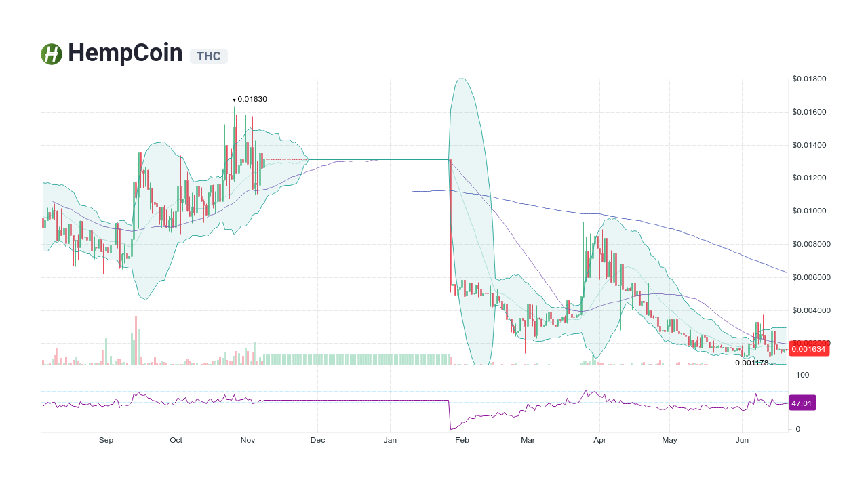Click the Dec label on time axis
Screen dimensions: 868x488
[317, 441]
